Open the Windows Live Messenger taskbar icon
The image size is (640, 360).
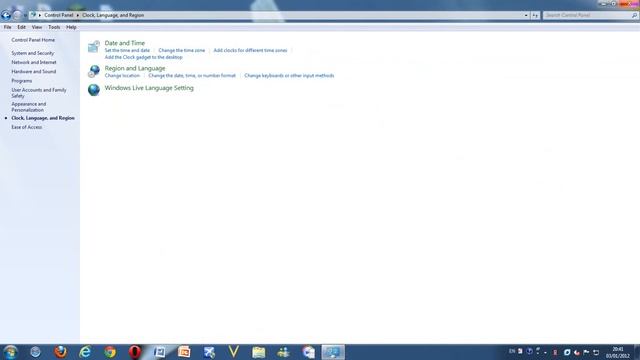[283, 352]
